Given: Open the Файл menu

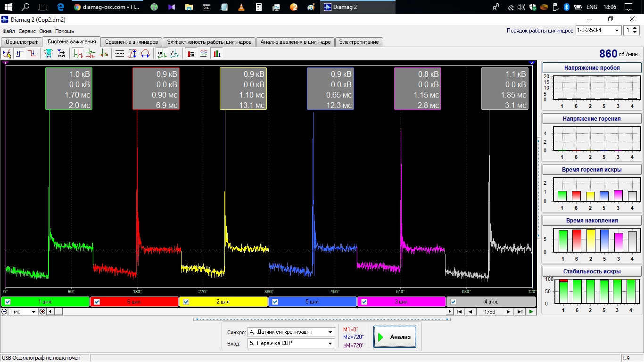Looking at the screenshot, I should click(x=8, y=31).
